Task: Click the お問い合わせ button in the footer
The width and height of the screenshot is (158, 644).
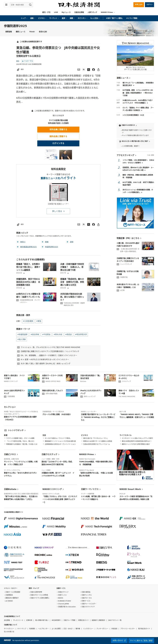Action: pos(119,640)
